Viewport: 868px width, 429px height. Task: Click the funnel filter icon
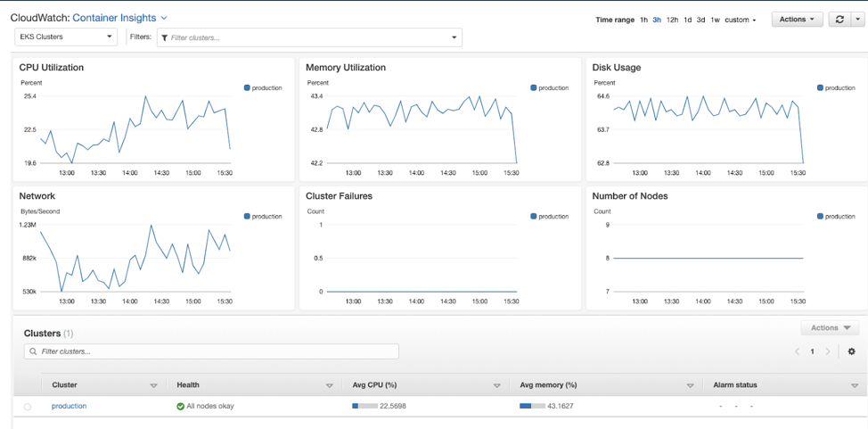165,37
